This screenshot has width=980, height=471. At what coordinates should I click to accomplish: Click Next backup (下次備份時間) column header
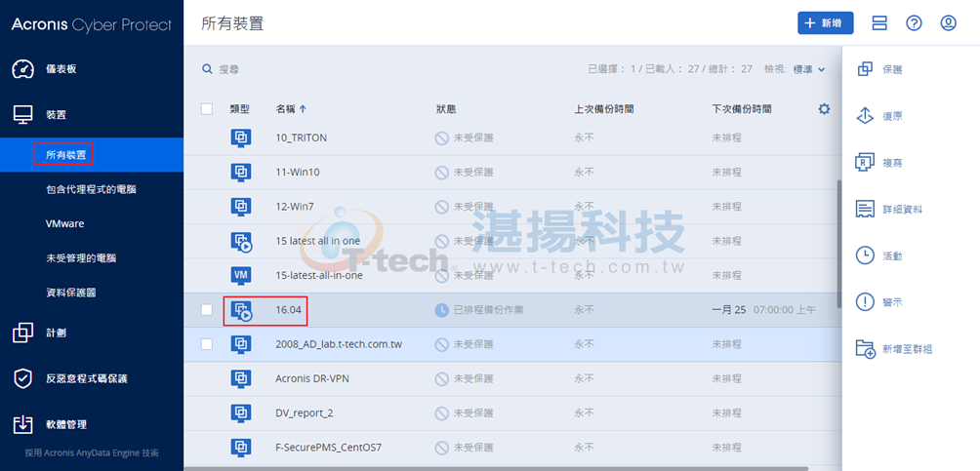(x=742, y=109)
